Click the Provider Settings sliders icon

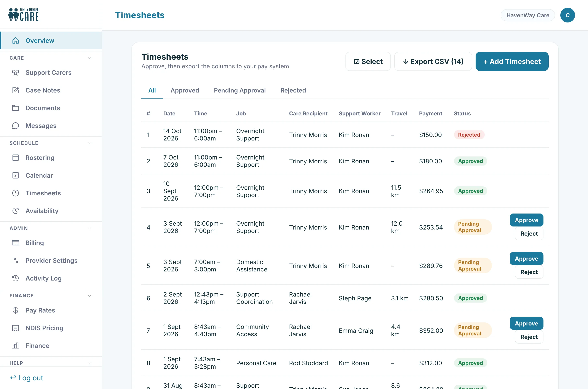pos(16,260)
